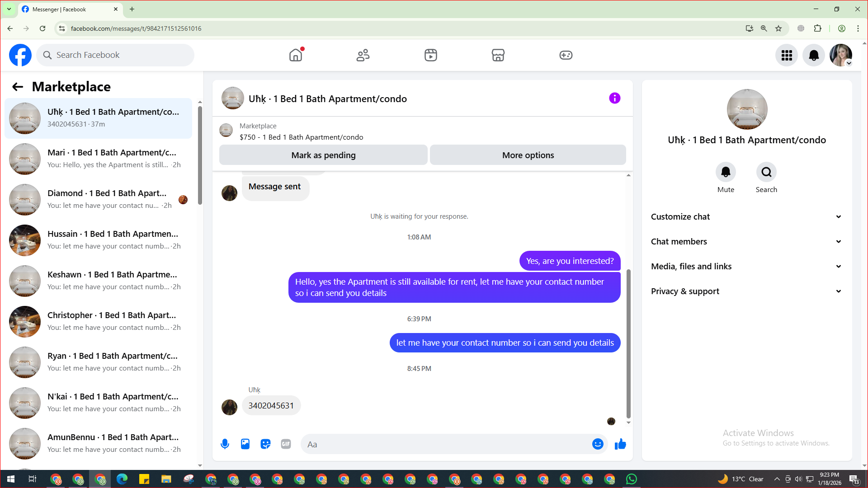868x488 pixels.
Task: Open the sticker picker
Action: 265,444
